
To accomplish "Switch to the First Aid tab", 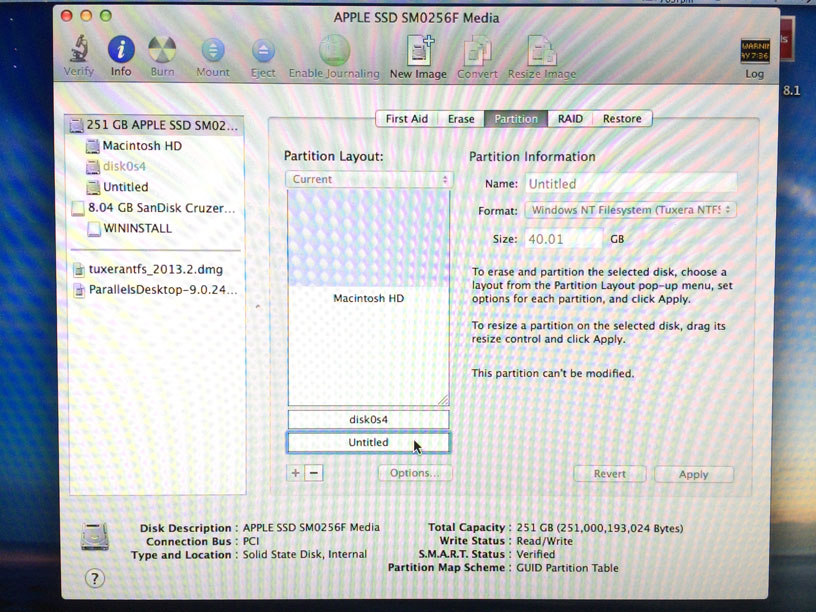I will point(406,119).
